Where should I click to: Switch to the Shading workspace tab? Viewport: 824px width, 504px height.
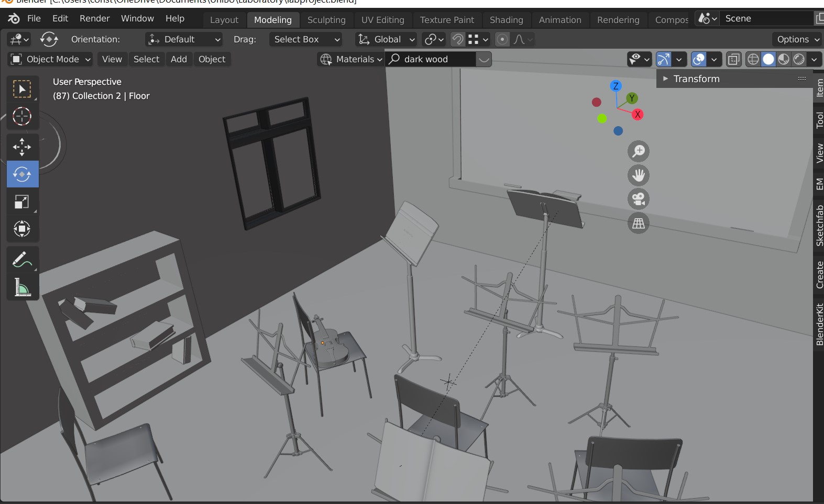click(x=506, y=20)
